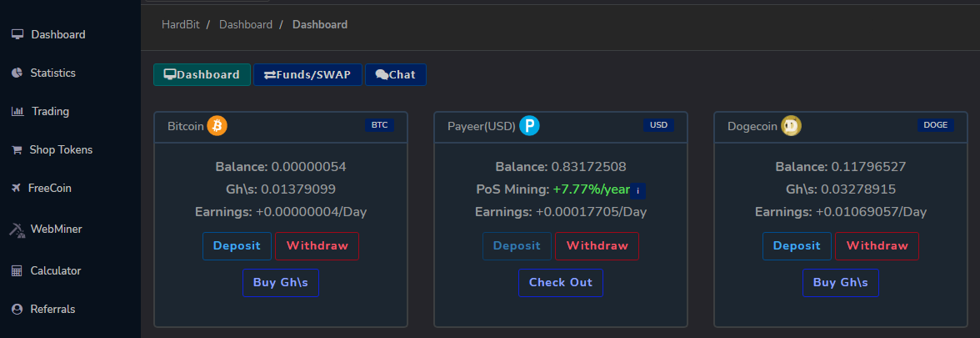This screenshot has width=980, height=338.
Task: Open the Chat tab
Action: [396, 74]
